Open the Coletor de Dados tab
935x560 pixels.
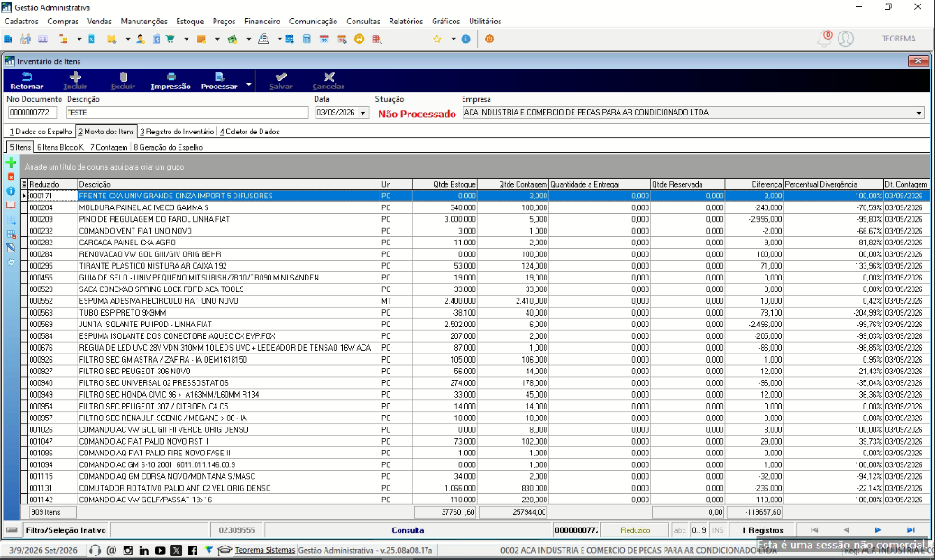pyautogui.click(x=249, y=132)
